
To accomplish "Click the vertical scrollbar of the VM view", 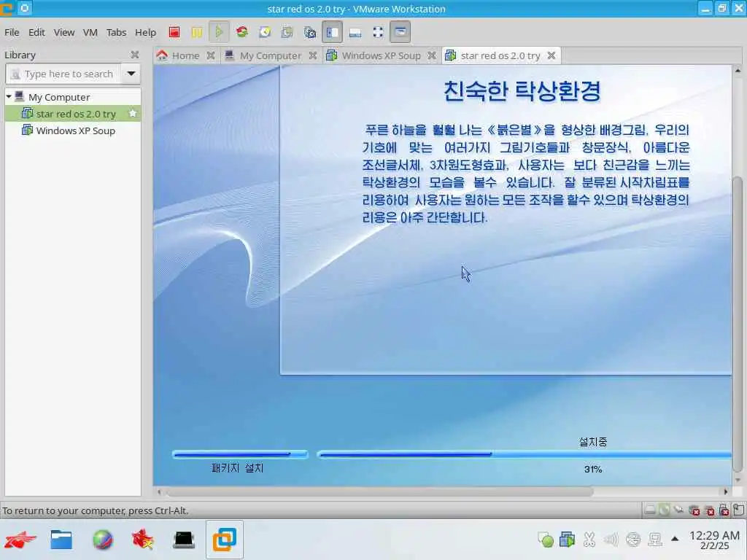I will (x=738, y=324).
